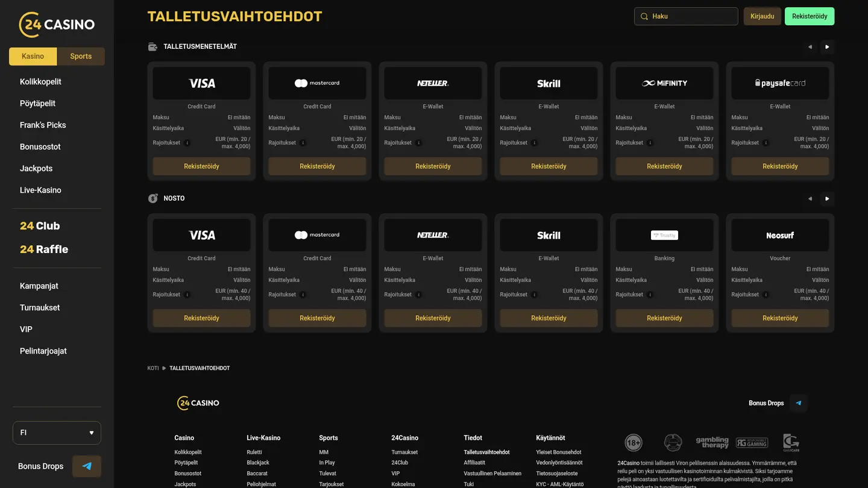
Task: Open Pöytäpelit in the sidebar
Action: (37, 104)
